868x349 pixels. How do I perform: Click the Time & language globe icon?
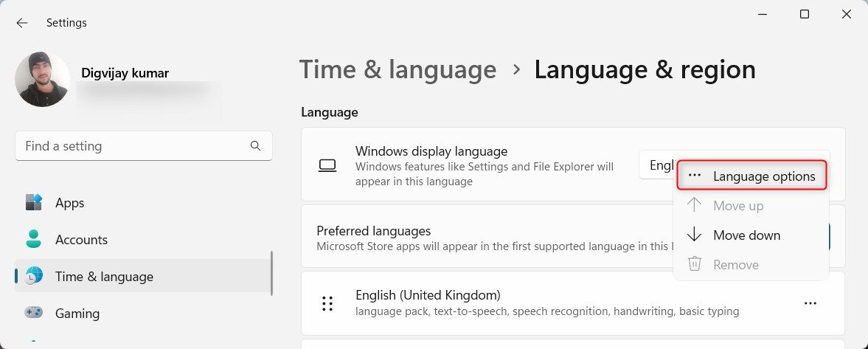(34, 277)
